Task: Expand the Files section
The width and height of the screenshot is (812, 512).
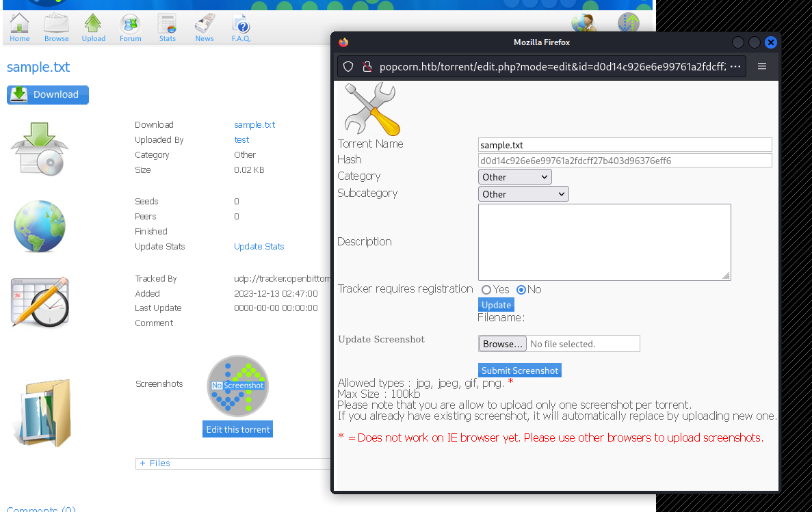Action: [155, 463]
